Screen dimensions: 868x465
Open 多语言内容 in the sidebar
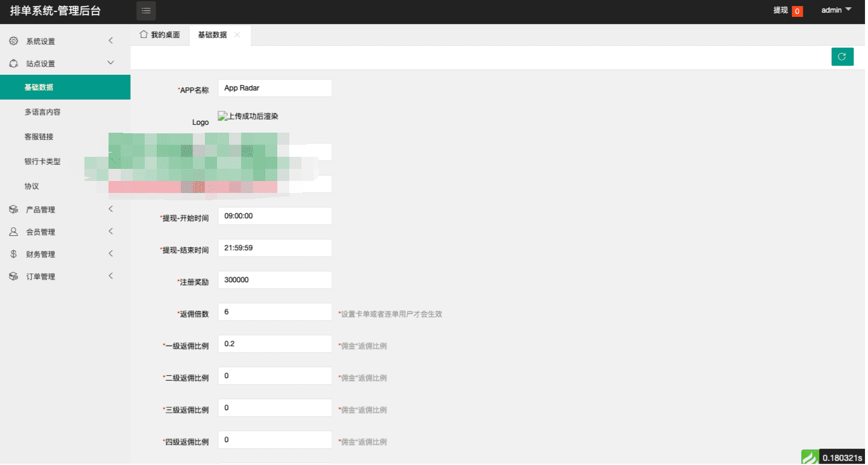click(42, 112)
